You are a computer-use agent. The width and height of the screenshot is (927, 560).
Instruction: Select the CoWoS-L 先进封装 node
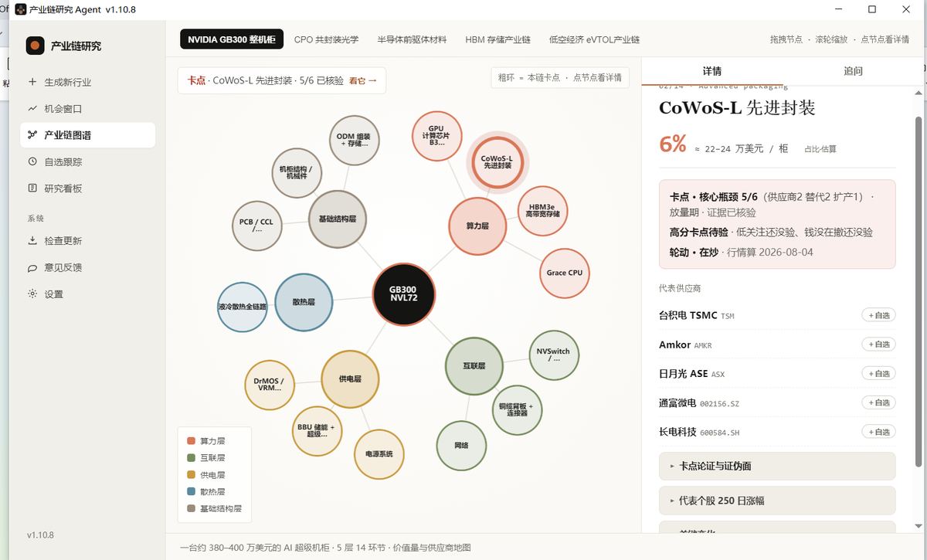(497, 161)
